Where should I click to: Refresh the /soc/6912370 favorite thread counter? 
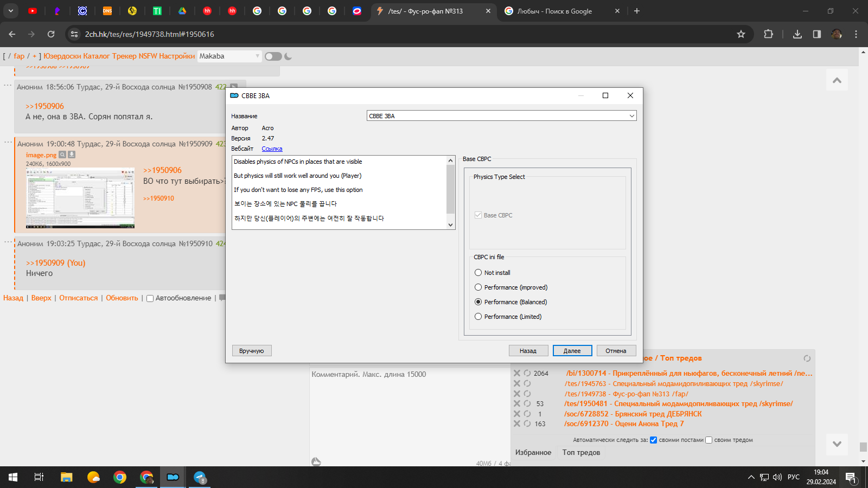[x=527, y=423]
